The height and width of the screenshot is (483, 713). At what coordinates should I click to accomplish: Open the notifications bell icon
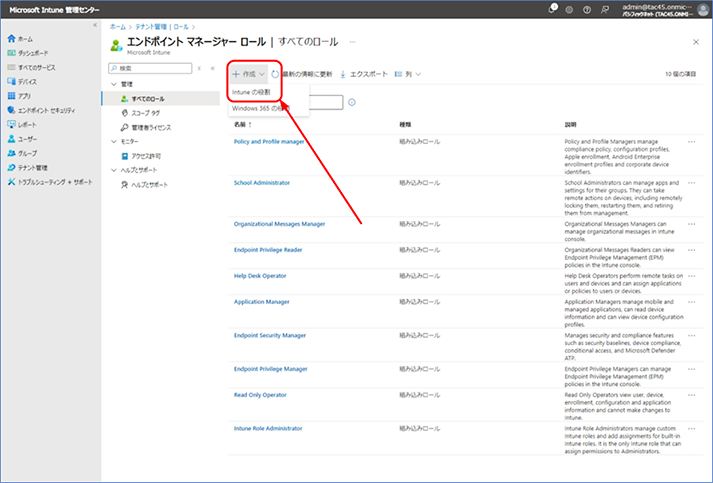pos(552,9)
